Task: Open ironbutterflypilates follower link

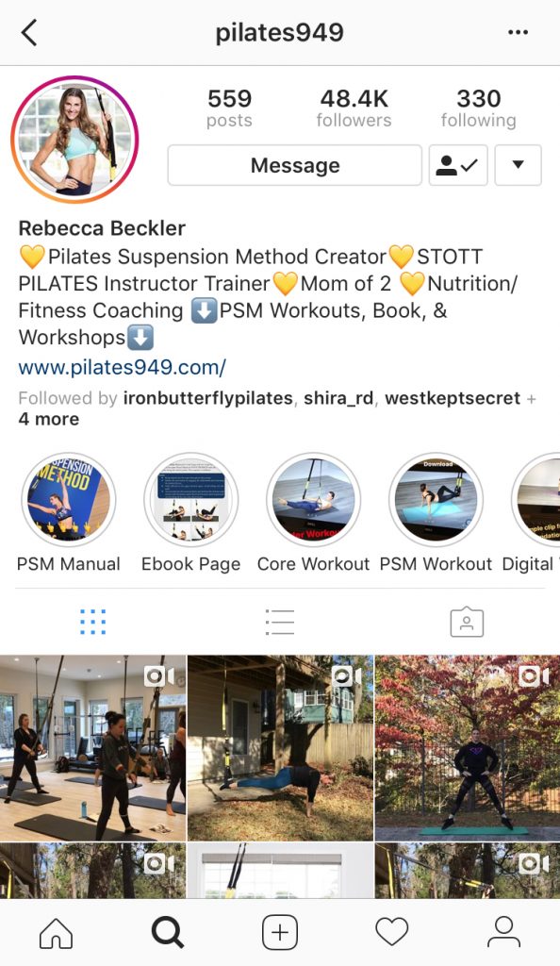Action: pos(208,398)
